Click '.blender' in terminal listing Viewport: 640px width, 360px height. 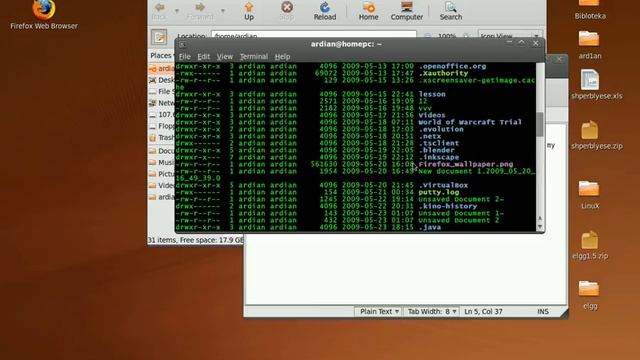pyautogui.click(x=436, y=150)
